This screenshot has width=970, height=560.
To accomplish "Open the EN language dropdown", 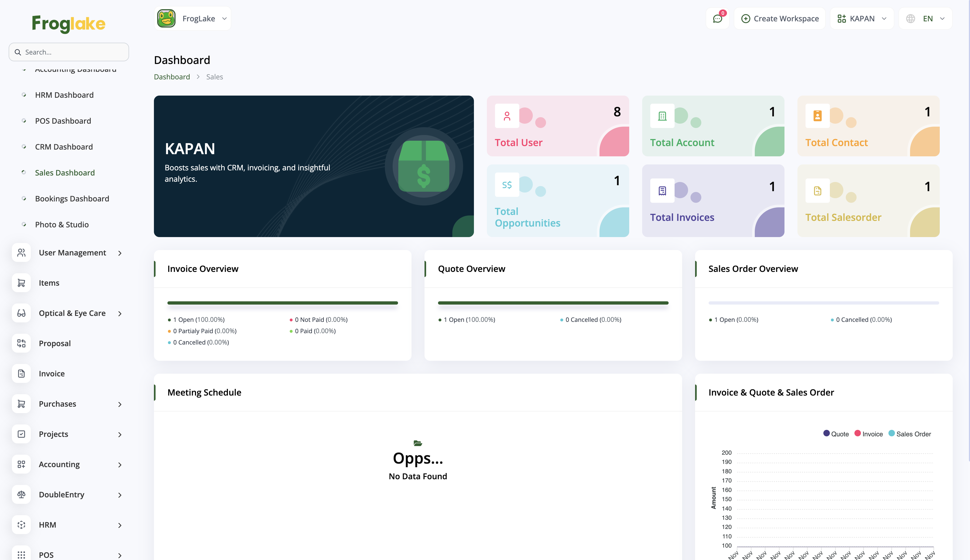I will point(925,18).
